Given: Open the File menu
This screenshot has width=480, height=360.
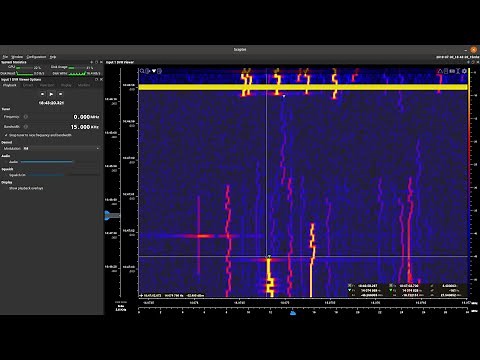Looking at the screenshot, I should tap(5, 57).
